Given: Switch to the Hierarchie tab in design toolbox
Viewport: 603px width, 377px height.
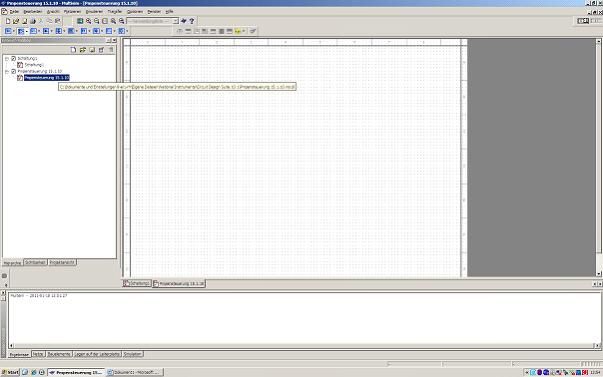Looking at the screenshot, I should [x=12, y=263].
